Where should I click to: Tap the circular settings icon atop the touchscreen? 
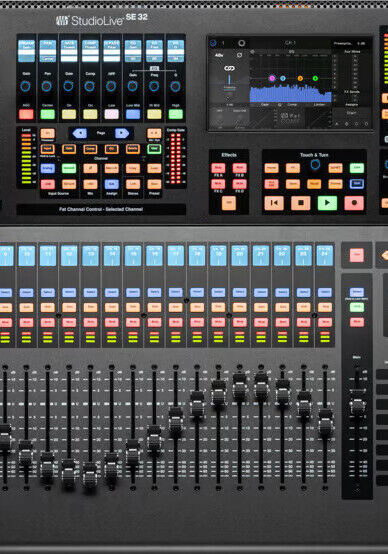[x=241, y=43]
